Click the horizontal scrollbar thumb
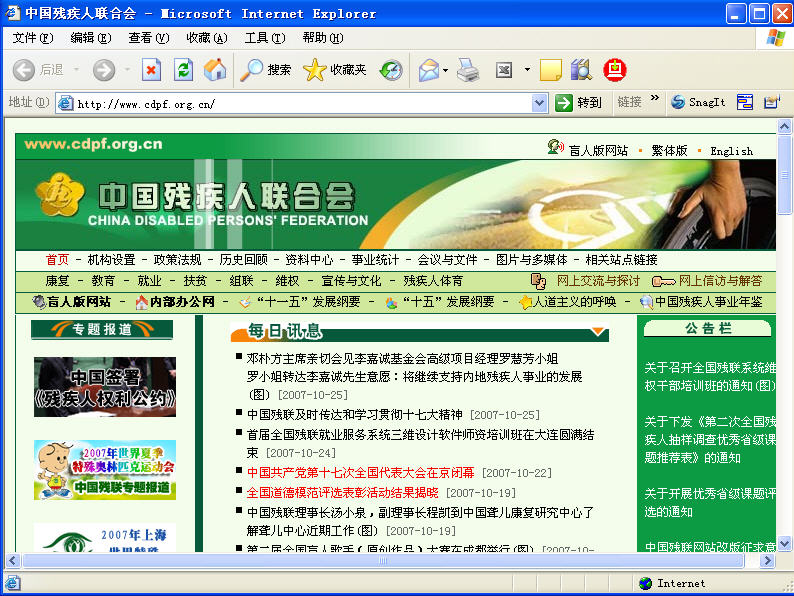This screenshot has height=596, width=794. click(383, 561)
